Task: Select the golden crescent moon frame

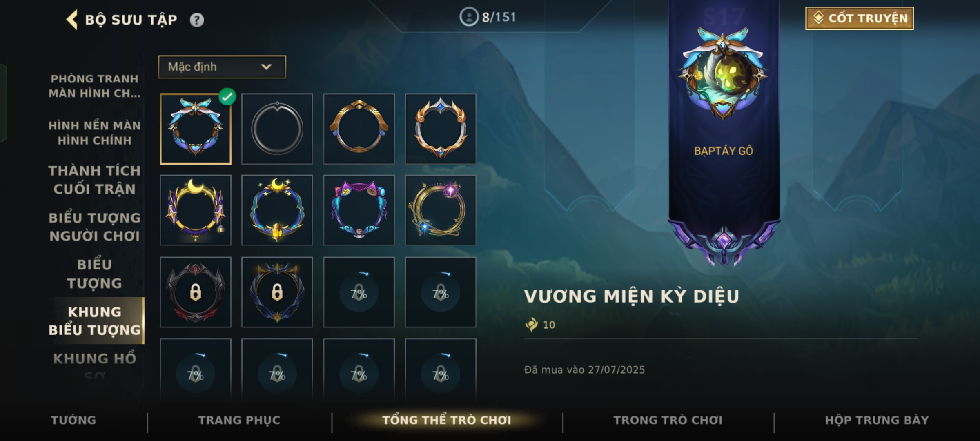Action: pyautogui.click(x=196, y=210)
